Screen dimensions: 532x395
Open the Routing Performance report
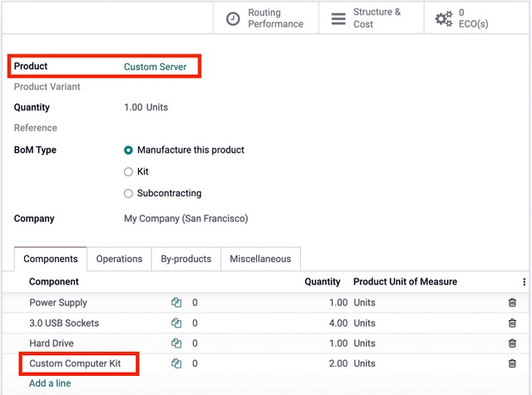pos(266,18)
